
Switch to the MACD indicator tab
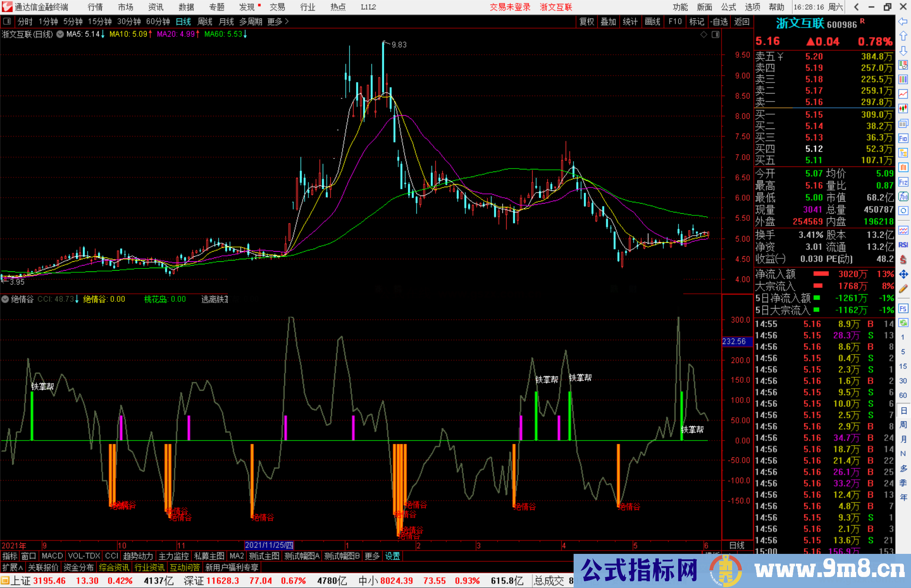click(x=52, y=556)
